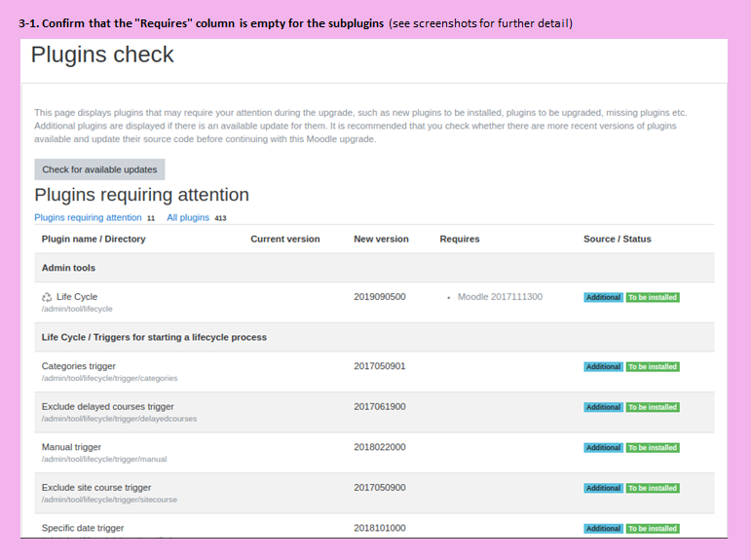Image resolution: width=751 pixels, height=560 pixels.
Task: Select the Specific date trigger name
Action: point(83,528)
